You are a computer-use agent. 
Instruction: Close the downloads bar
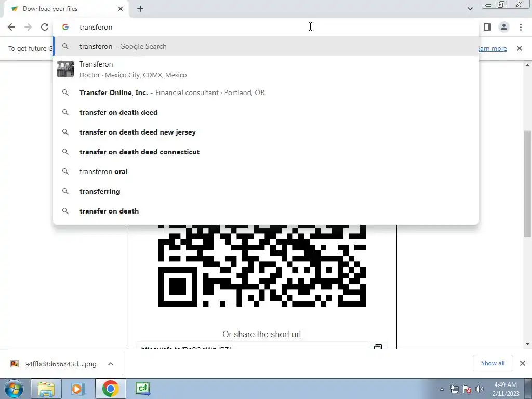pyautogui.click(x=523, y=363)
